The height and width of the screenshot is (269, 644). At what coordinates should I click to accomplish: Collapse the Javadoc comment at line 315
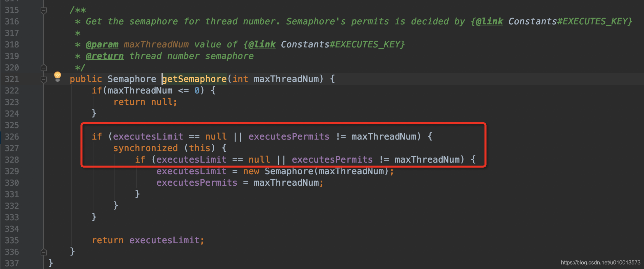44,11
